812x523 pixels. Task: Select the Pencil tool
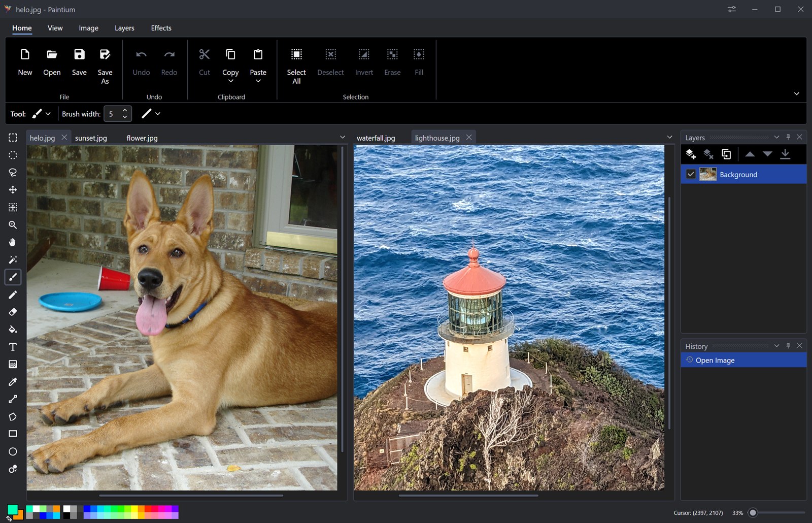click(x=13, y=295)
